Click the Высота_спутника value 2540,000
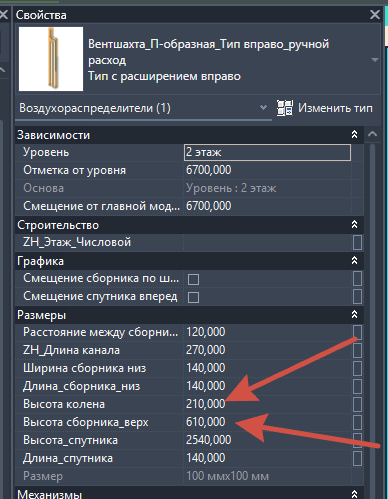The image size is (388, 499). coord(267,440)
